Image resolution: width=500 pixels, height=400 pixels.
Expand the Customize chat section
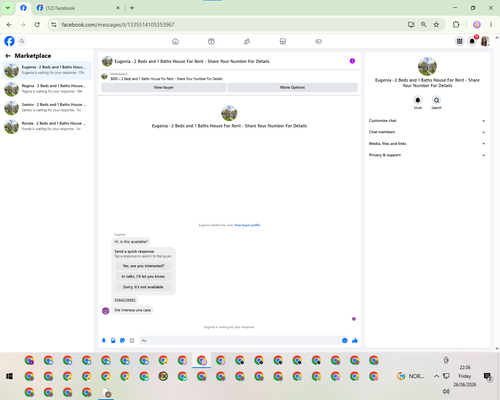pos(427,121)
